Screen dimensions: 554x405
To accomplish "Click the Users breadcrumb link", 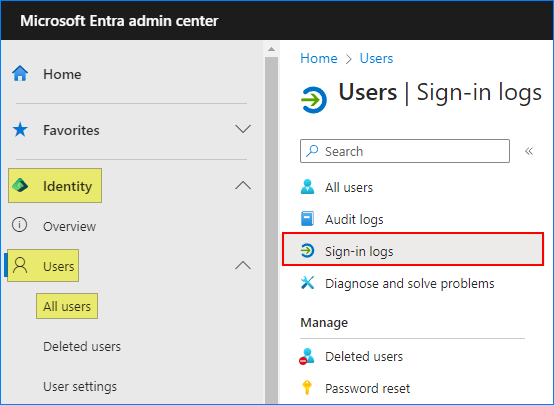I will coord(376,58).
